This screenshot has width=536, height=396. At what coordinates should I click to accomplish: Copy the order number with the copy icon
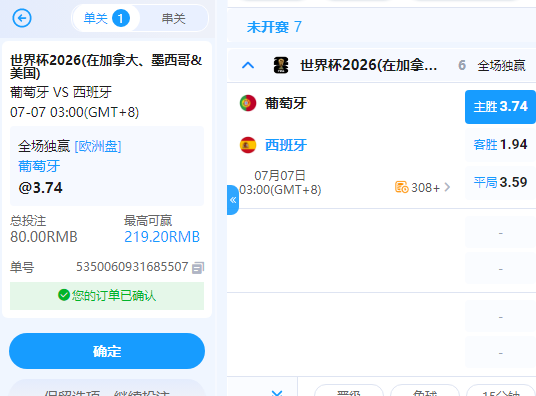198,267
